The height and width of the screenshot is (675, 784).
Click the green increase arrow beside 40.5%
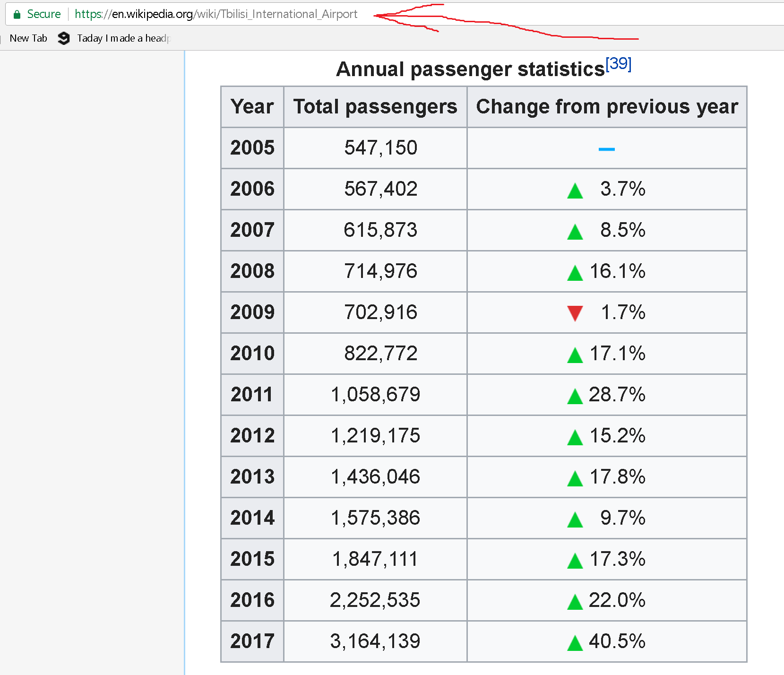[x=575, y=643]
